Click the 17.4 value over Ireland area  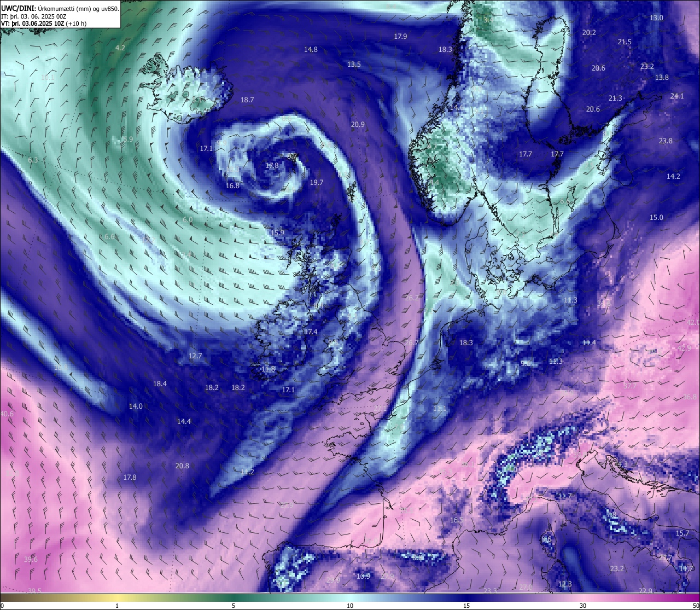tap(311, 332)
